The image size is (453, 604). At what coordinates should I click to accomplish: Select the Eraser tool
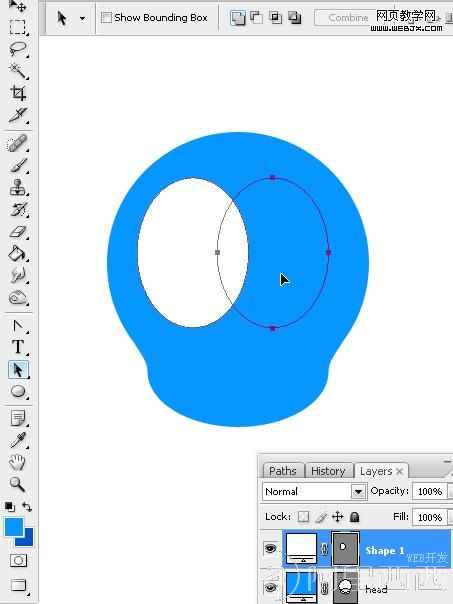click(x=17, y=232)
